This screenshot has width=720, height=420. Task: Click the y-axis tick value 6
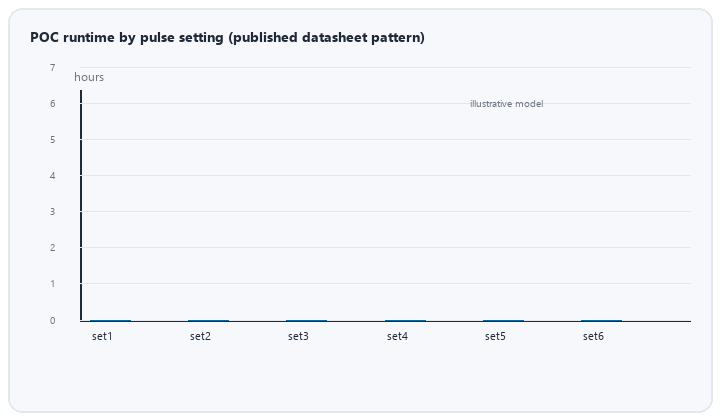pos(53,104)
